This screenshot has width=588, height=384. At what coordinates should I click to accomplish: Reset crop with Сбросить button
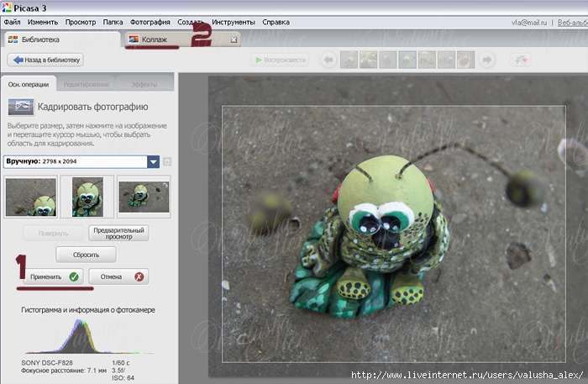[86, 255]
